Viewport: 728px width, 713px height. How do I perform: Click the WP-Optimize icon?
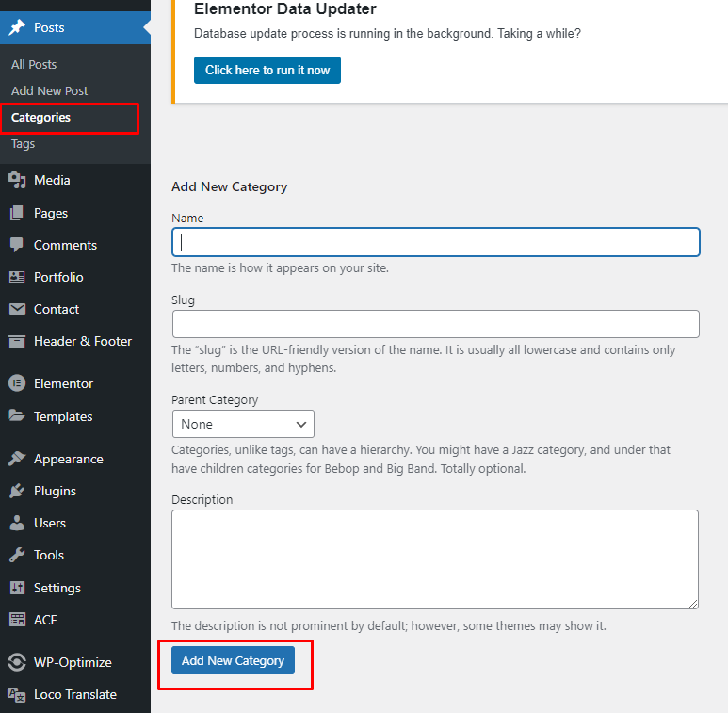point(17,662)
